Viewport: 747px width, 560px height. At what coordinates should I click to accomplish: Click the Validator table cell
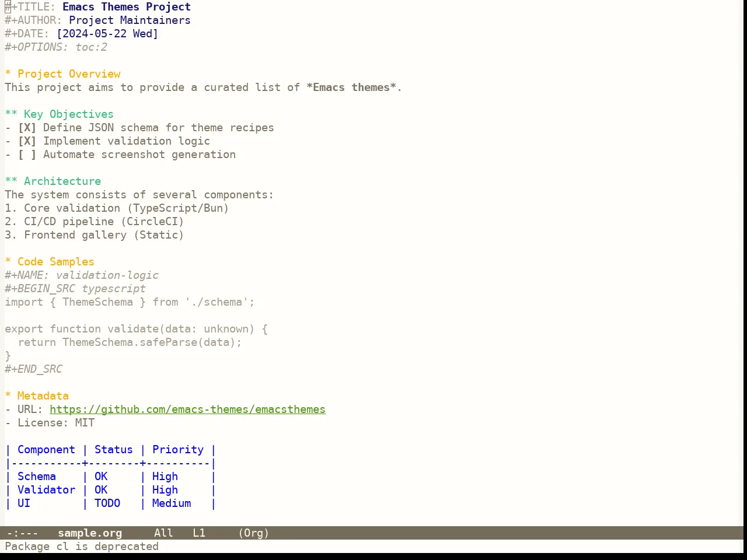click(46, 490)
